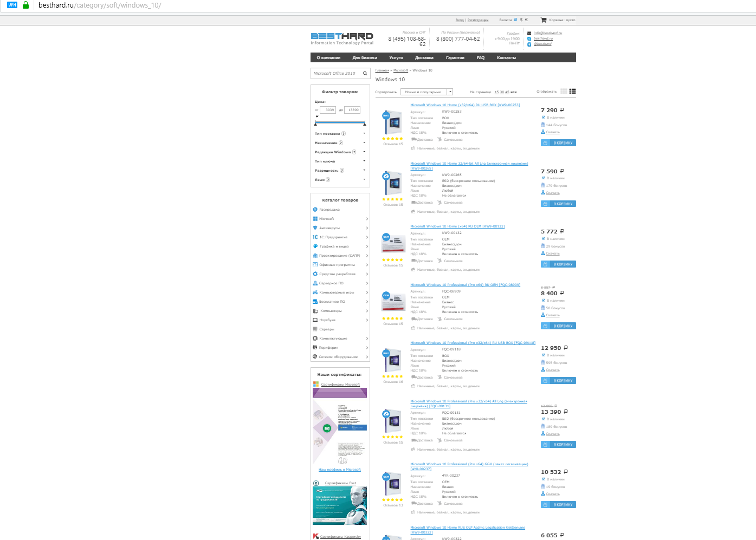The width and height of the screenshot is (756, 540).
Task: Click the Графика и видео palette icon
Action: click(315, 246)
